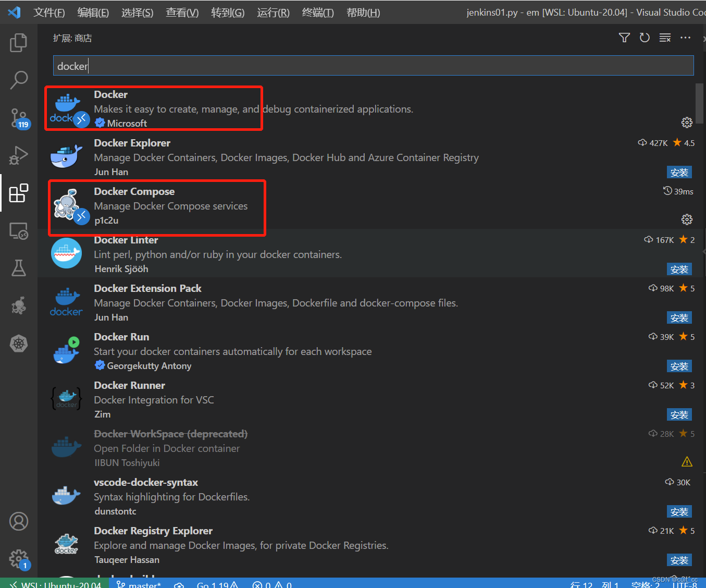The height and width of the screenshot is (588, 706).
Task: Open the Search view in activity bar
Action: point(19,80)
